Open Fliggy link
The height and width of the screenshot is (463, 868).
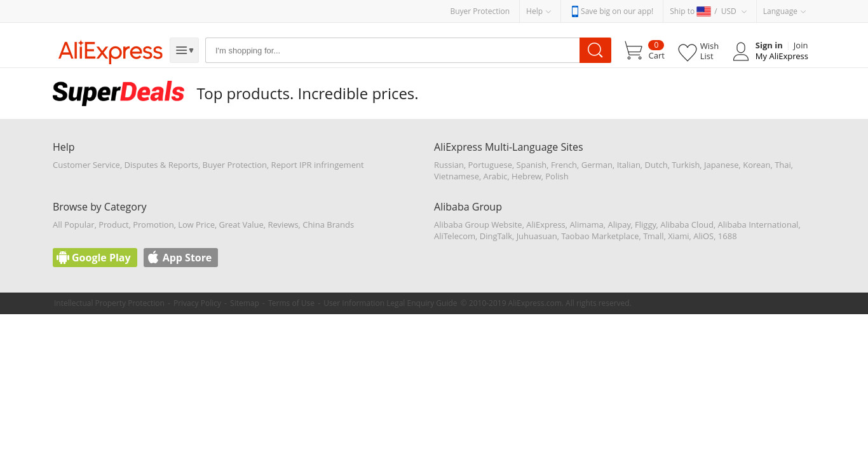click(646, 225)
